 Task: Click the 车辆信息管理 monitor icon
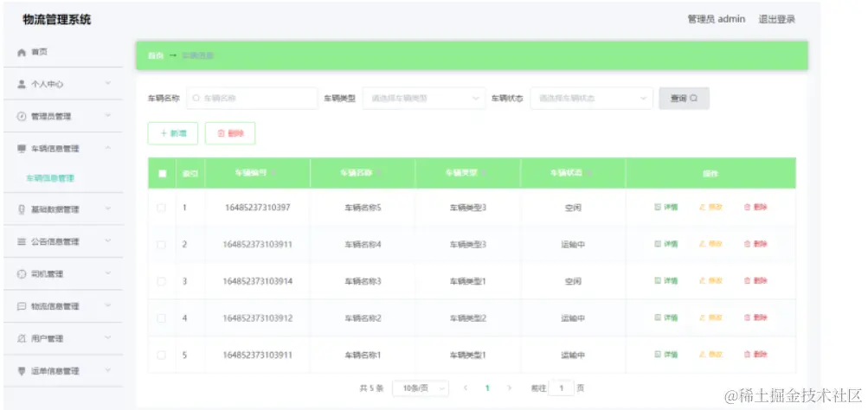pos(22,149)
